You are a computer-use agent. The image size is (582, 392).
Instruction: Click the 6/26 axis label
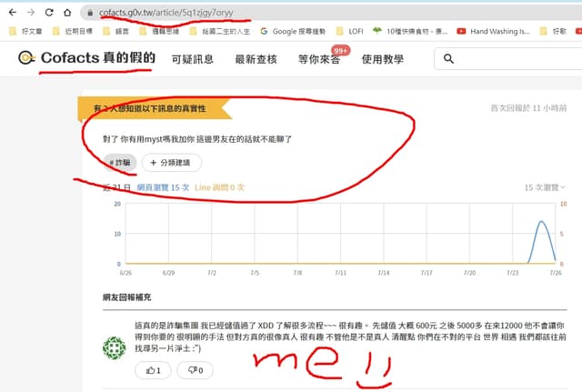point(125,273)
